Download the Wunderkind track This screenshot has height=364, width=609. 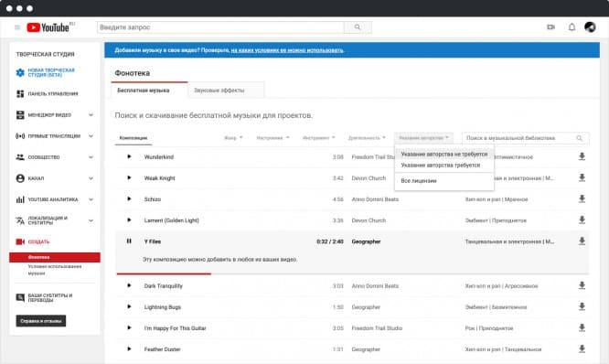tap(582, 156)
